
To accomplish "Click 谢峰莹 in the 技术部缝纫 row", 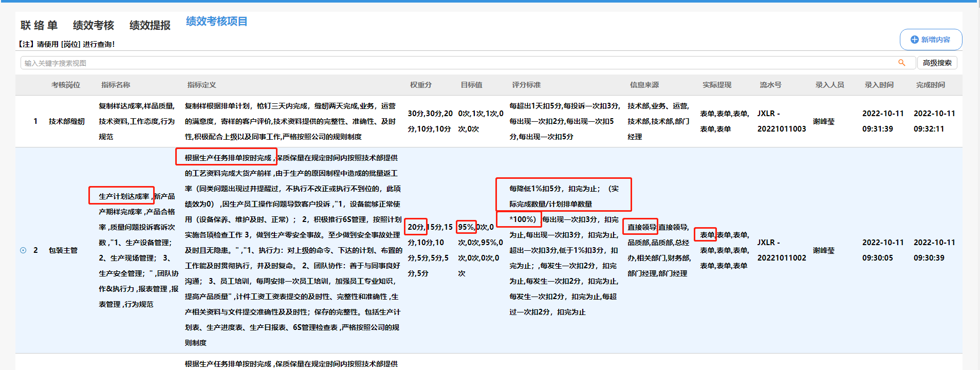I will coord(824,121).
